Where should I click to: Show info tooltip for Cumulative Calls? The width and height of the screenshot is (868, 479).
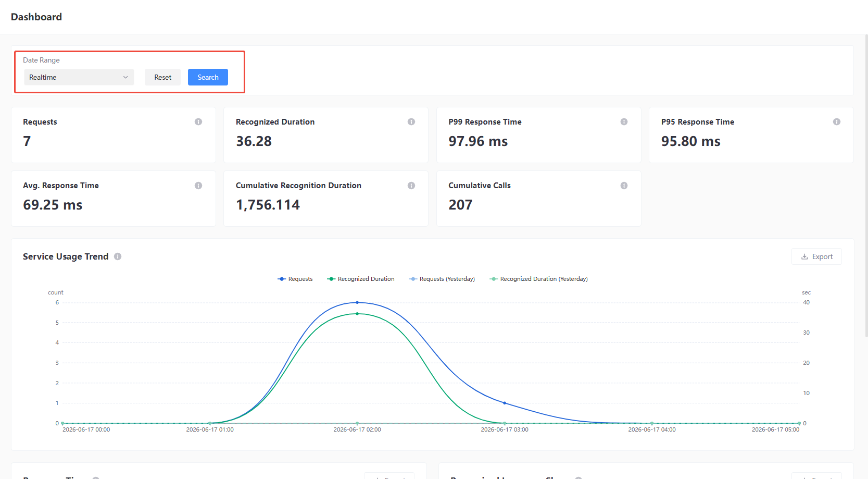click(624, 186)
